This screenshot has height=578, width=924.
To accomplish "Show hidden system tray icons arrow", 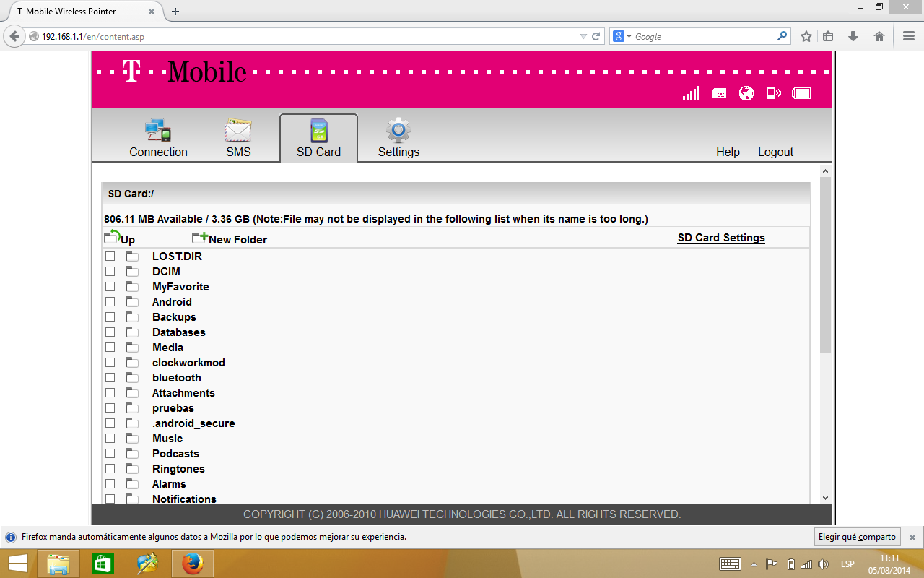I will (x=754, y=564).
